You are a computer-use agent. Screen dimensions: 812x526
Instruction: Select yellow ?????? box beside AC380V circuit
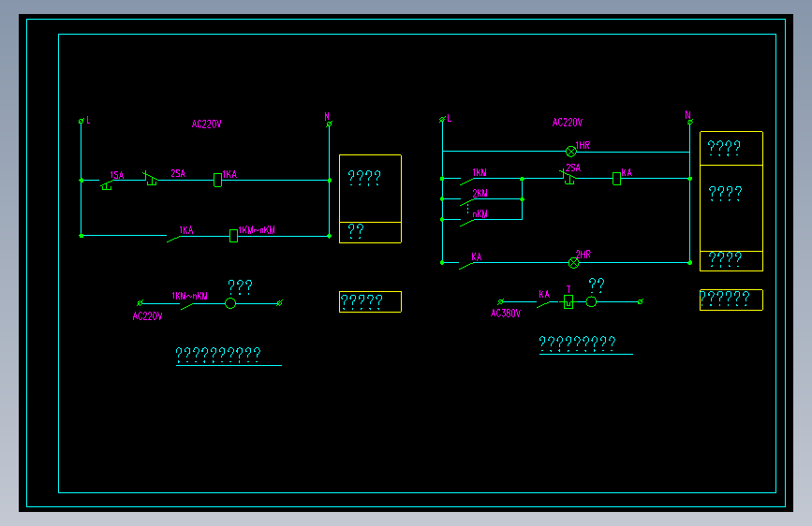click(x=731, y=300)
